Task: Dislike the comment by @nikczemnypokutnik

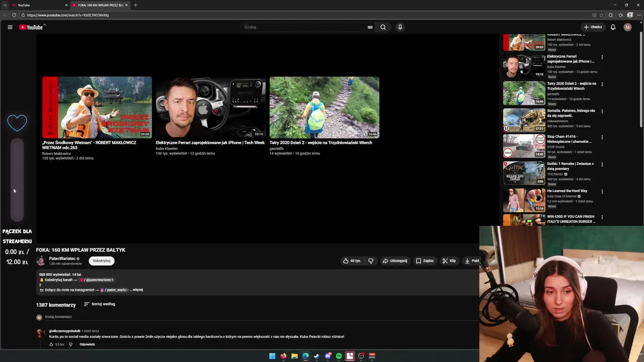Action: point(70,344)
